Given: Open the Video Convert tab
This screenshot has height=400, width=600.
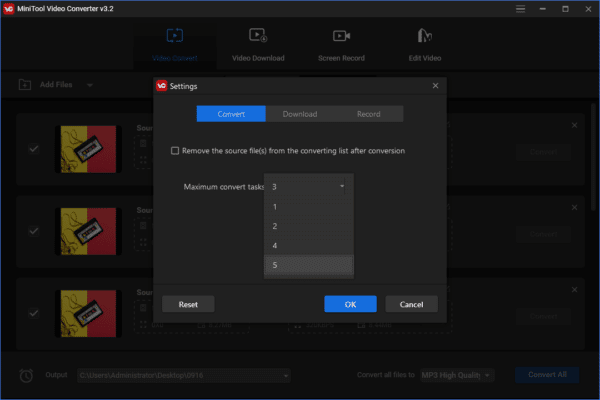Looking at the screenshot, I should pos(174,45).
